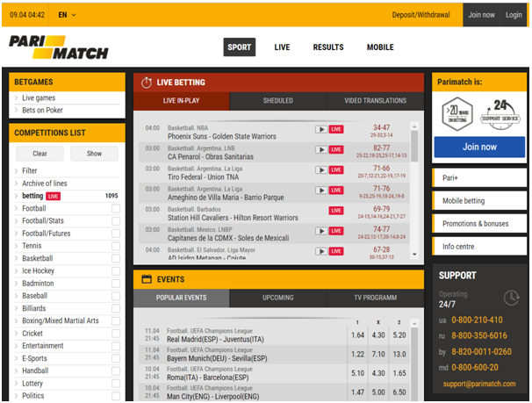Click the Parimatch logo
Screen dimensions: 532x403
pos(58,47)
